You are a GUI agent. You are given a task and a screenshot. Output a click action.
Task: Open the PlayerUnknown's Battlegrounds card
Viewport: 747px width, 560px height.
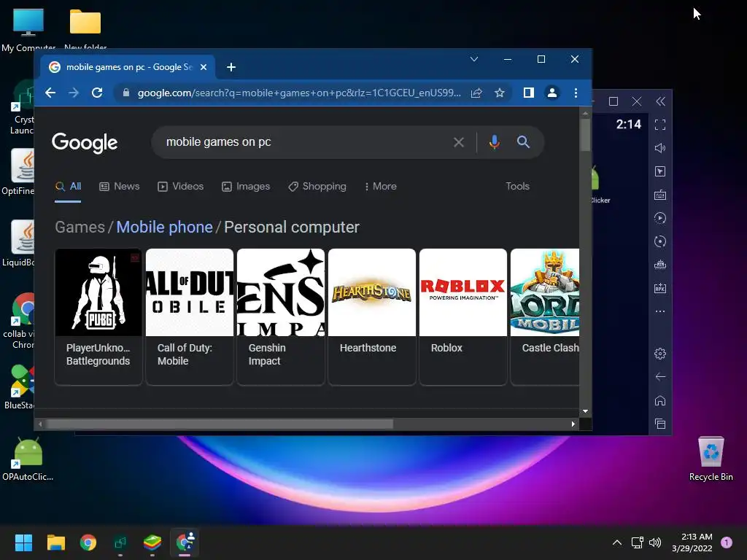pyautogui.click(x=98, y=316)
